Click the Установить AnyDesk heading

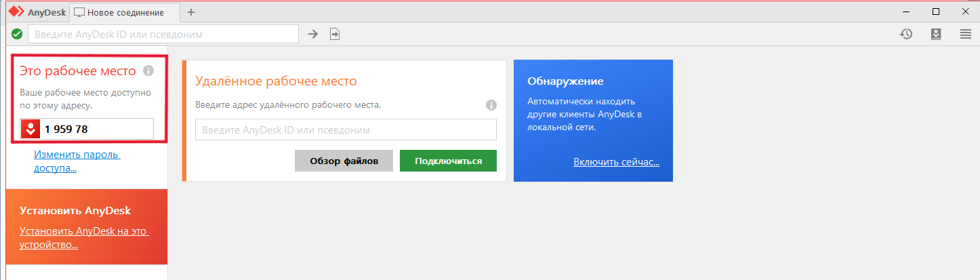[75, 210]
